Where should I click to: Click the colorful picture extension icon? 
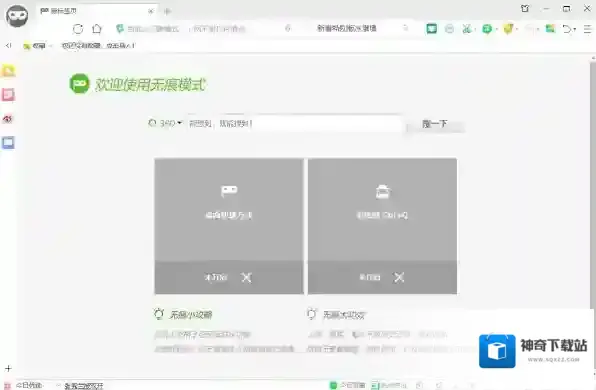pos(550,29)
